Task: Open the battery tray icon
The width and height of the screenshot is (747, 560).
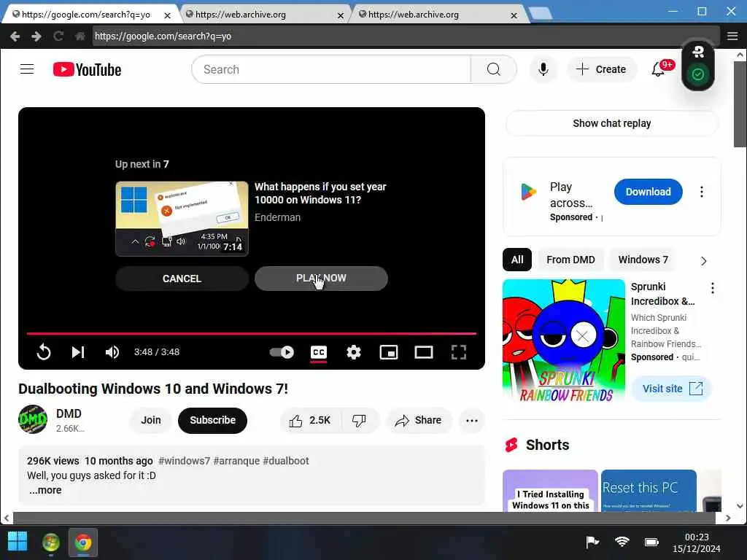Action: pos(651,542)
